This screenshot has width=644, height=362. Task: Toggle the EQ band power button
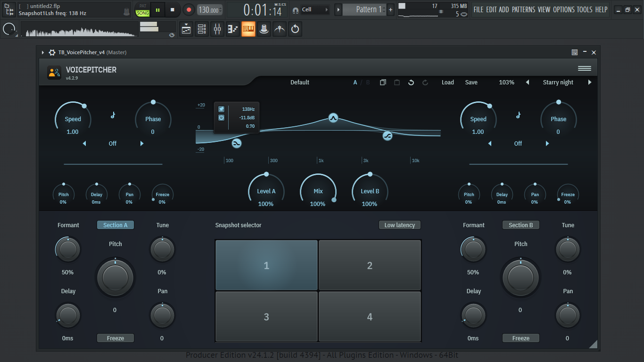(x=221, y=117)
